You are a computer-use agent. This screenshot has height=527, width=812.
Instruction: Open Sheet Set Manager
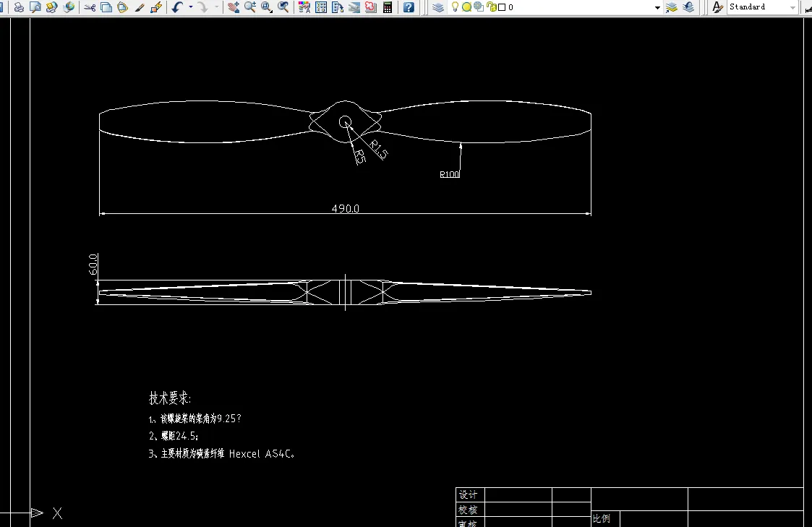[x=354, y=7]
